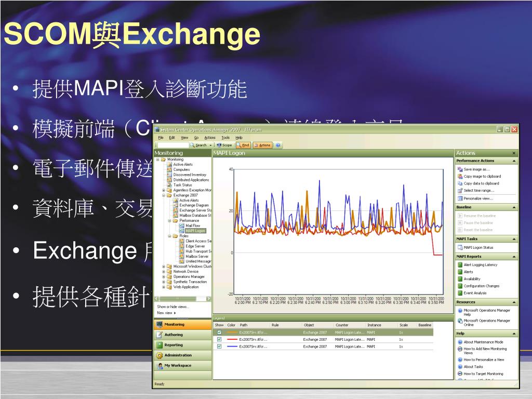Uncheck the red line legend checkbox
The width and height of the screenshot is (532, 399).
[219, 339]
